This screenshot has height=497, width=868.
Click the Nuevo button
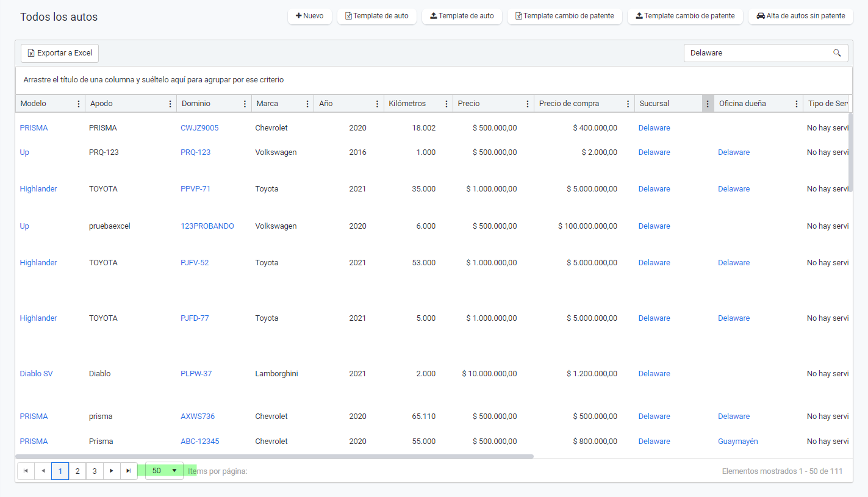click(x=310, y=16)
